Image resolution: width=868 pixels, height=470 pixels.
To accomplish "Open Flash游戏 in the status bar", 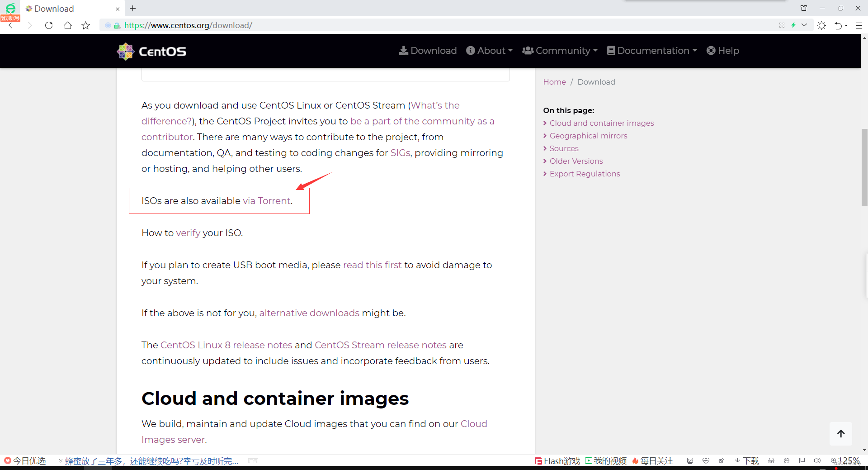I will (557, 461).
